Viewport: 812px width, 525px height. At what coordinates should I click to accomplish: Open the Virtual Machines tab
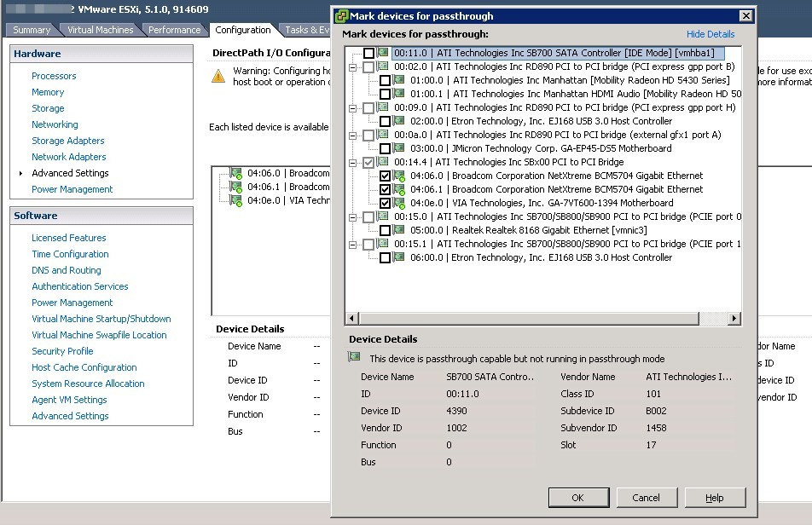101,29
